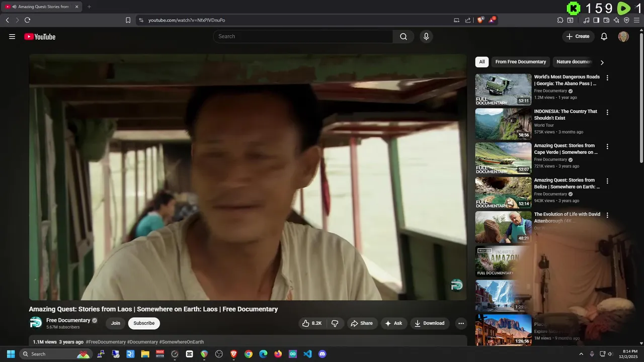Viewport: 644px width, 362px height.
Task: Dislike the video with thumbs down
Action: coord(335,323)
